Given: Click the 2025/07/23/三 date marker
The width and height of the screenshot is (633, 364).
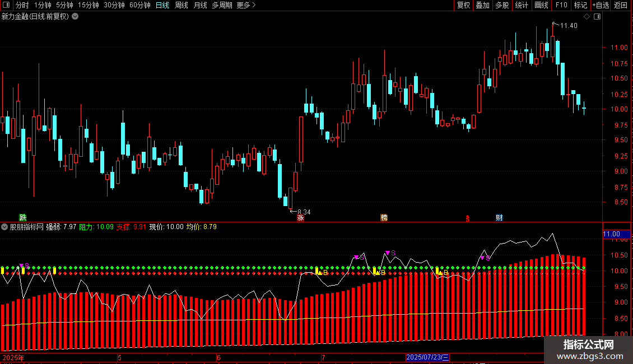Looking at the screenshot, I should [x=427, y=357].
